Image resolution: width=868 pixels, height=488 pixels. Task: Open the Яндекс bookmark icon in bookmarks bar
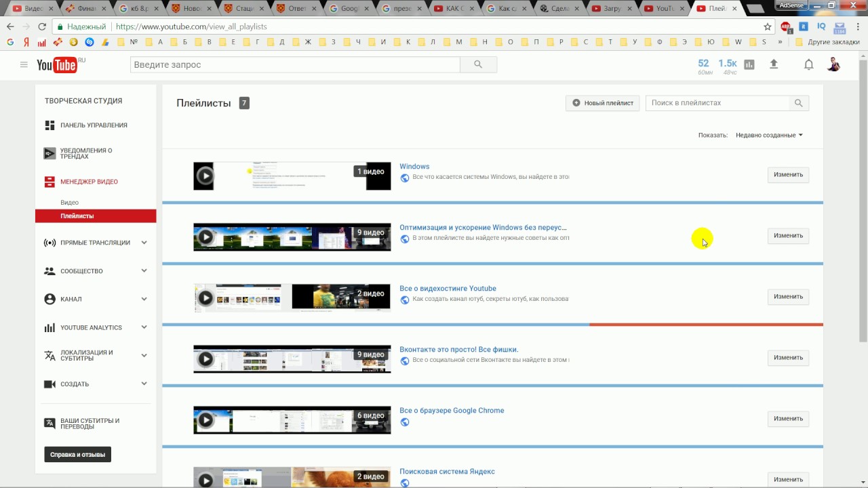click(26, 42)
